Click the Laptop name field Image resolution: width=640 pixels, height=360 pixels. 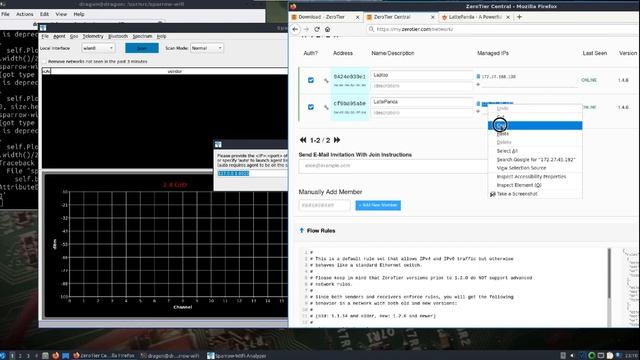tap(422, 75)
